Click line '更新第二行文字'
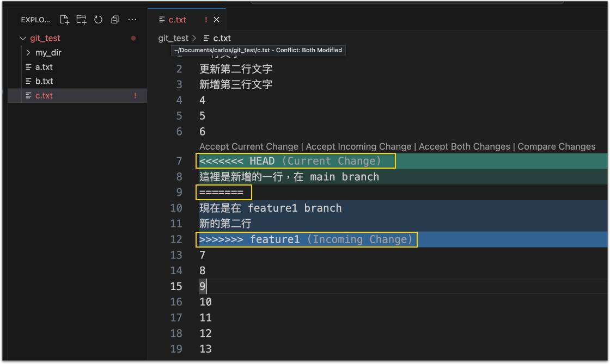 (236, 69)
